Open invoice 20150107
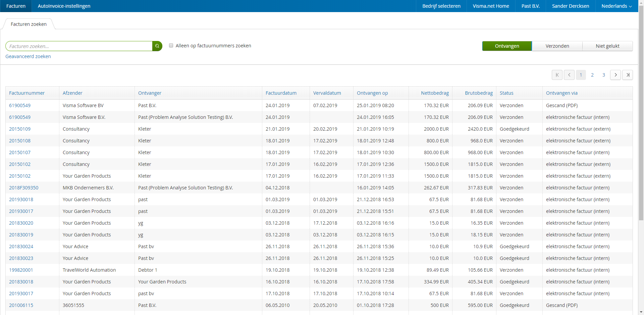The height and width of the screenshot is (315, 644). [20, 152]
